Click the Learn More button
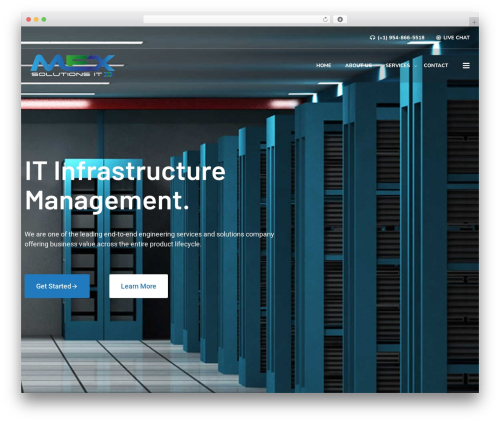This screenshot has height=423, width=500. tap(138, 286)
